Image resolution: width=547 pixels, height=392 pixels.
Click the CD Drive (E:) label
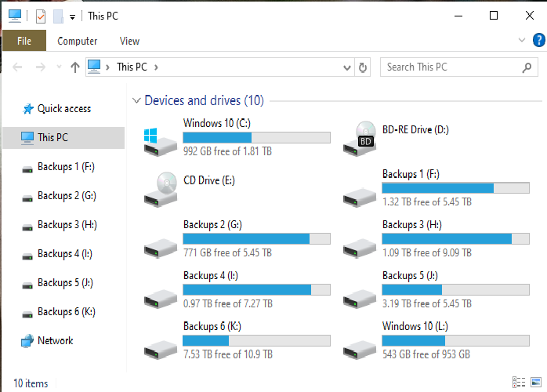209,180
